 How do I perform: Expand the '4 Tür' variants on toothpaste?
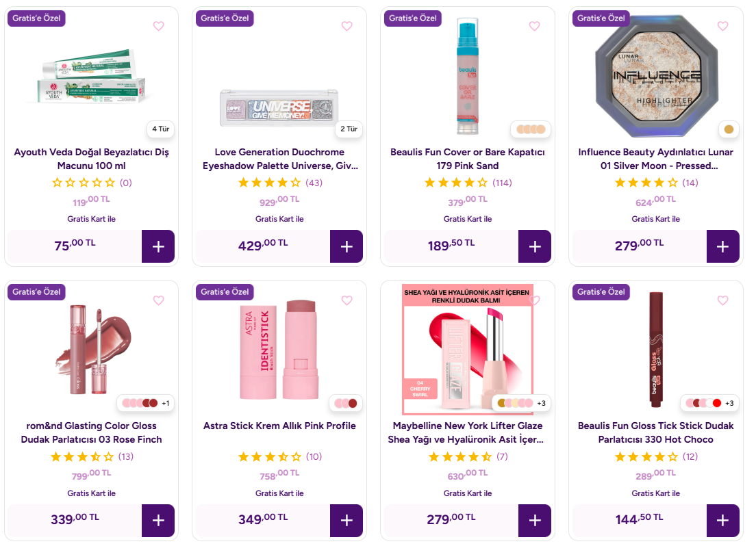coord(160,129)
